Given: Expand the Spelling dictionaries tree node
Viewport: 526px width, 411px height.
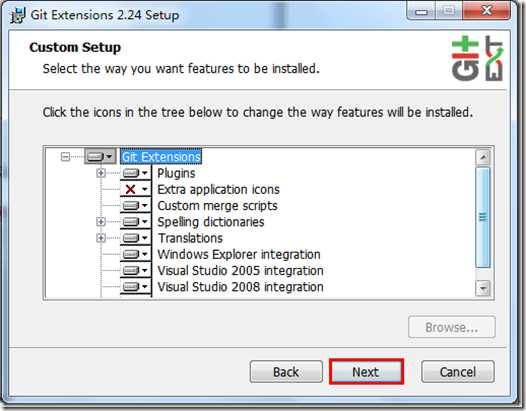Looking at the screenshot, I should [x=101, y=222].
